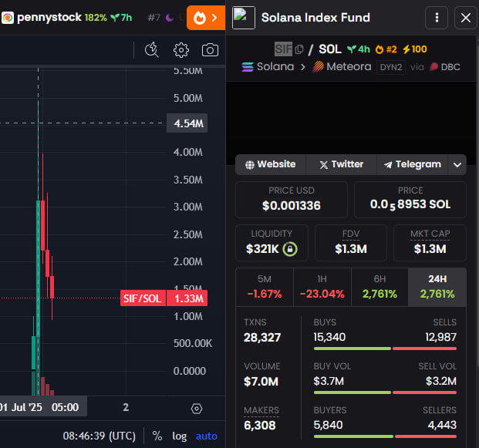Click the Telegram paper plane icon
Screen dimensions: 479x448
[388, 165]
